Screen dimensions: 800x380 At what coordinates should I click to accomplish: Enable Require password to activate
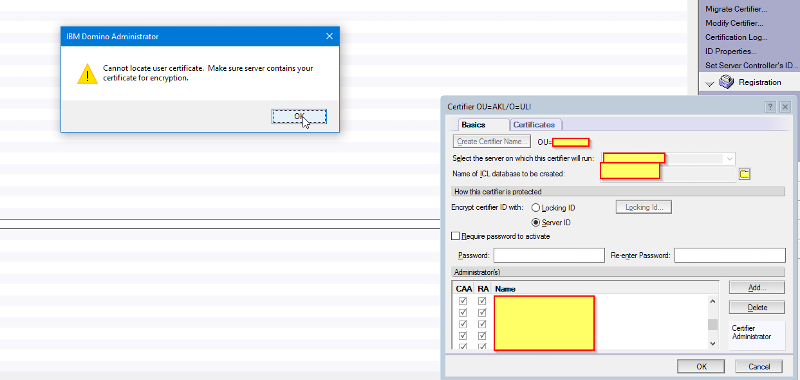point(456,236)
